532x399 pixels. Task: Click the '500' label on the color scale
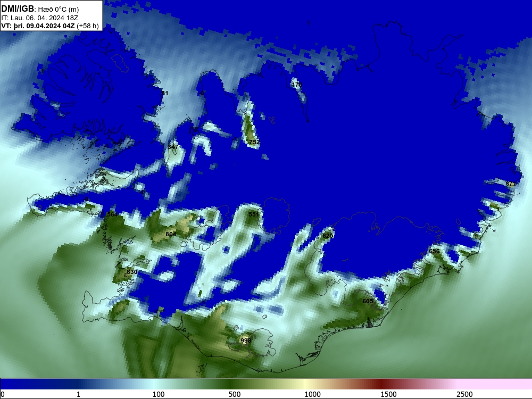point(235,394)
